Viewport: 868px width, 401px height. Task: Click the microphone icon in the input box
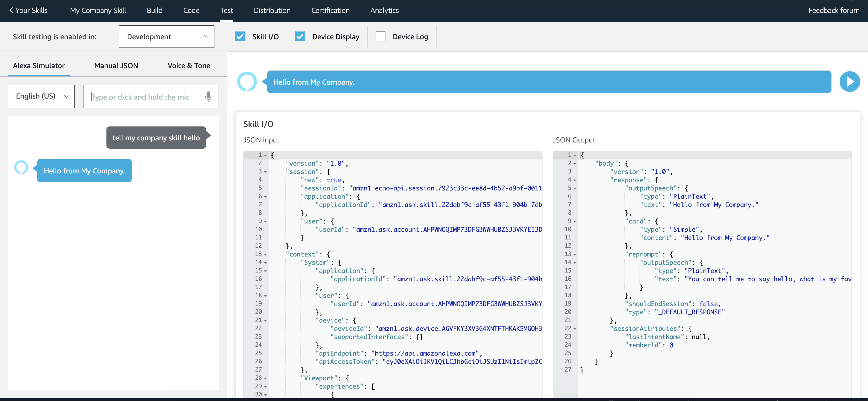208,97
